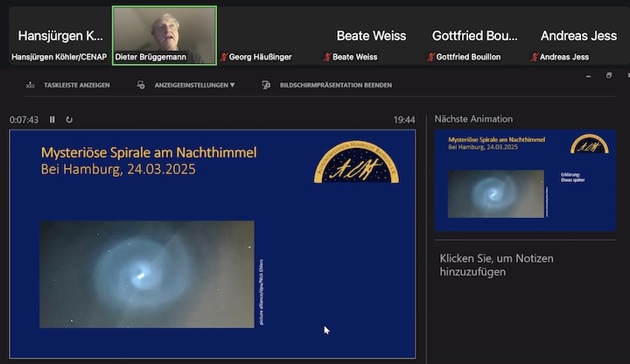Show taskbar via Taskleiste anzeigen label
Viewport: 630px width, 364px height.
click(x=77, y=85)
